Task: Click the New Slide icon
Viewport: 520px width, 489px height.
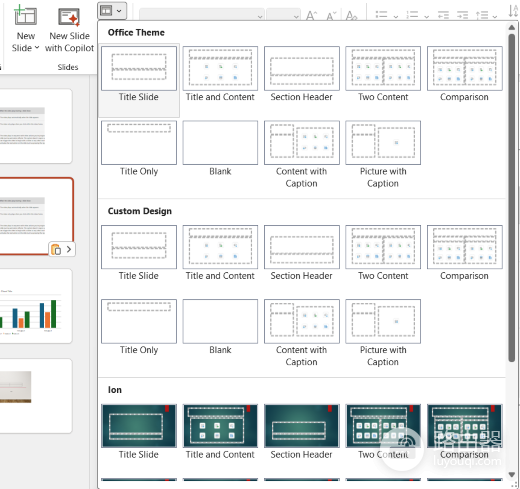Action: 25,16
